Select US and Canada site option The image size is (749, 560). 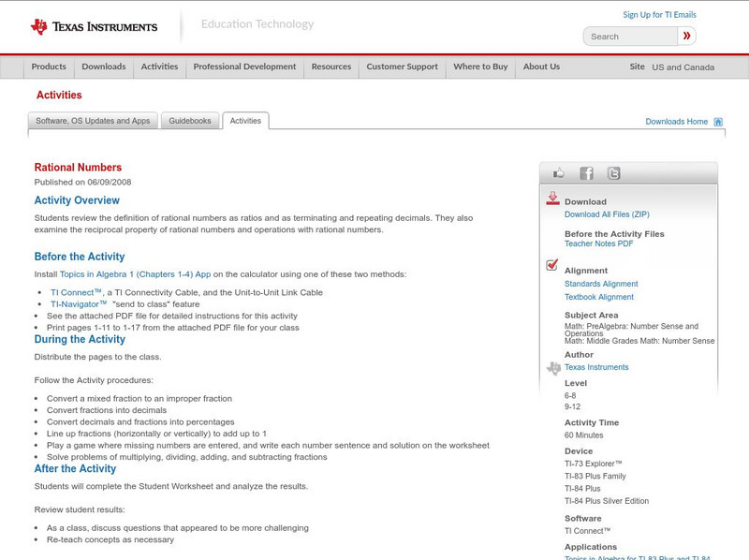683,67
